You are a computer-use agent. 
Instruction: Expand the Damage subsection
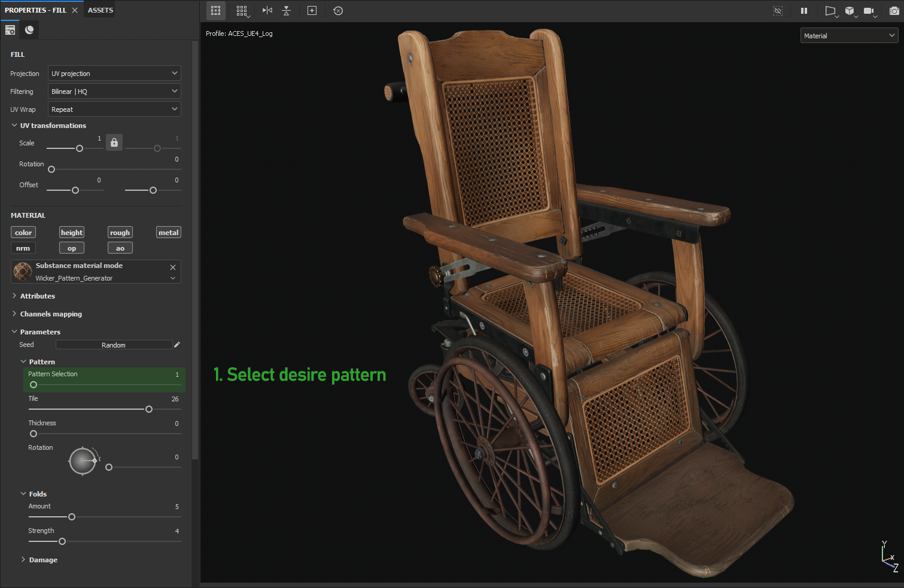(23, 560)
